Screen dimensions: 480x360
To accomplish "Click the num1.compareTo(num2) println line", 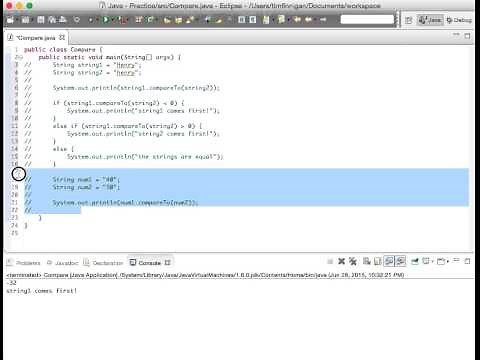I will [x=125, y=203].
